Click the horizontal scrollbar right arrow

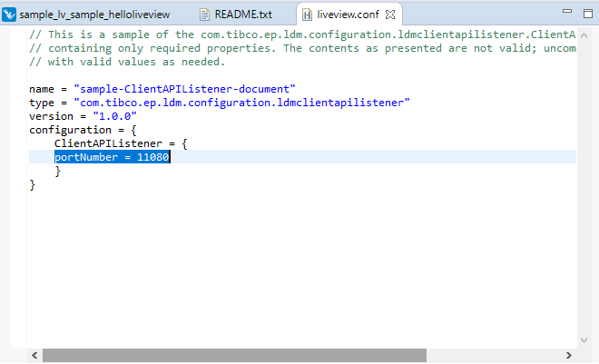(569, 355)
